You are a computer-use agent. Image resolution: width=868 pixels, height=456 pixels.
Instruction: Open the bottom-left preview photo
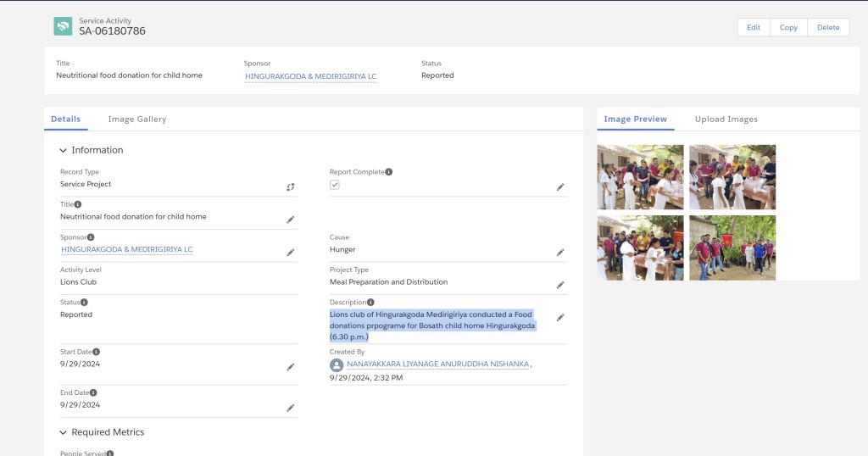641,248
